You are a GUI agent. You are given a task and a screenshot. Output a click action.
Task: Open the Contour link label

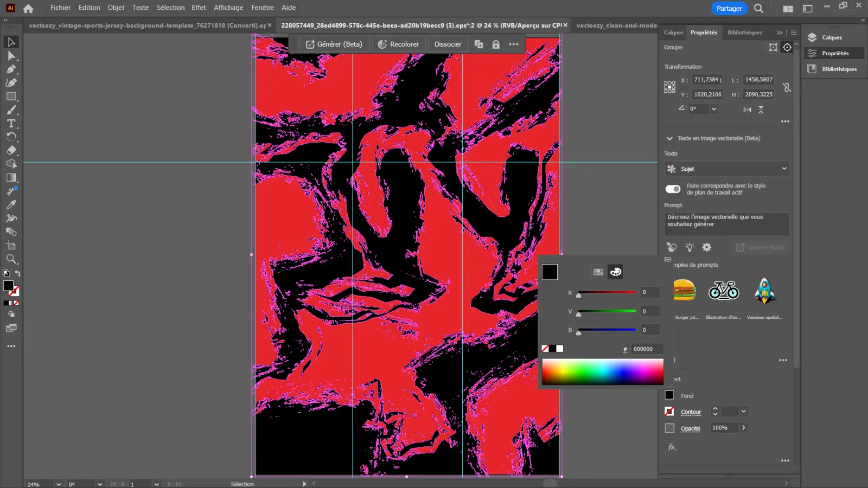pos(691,412)
